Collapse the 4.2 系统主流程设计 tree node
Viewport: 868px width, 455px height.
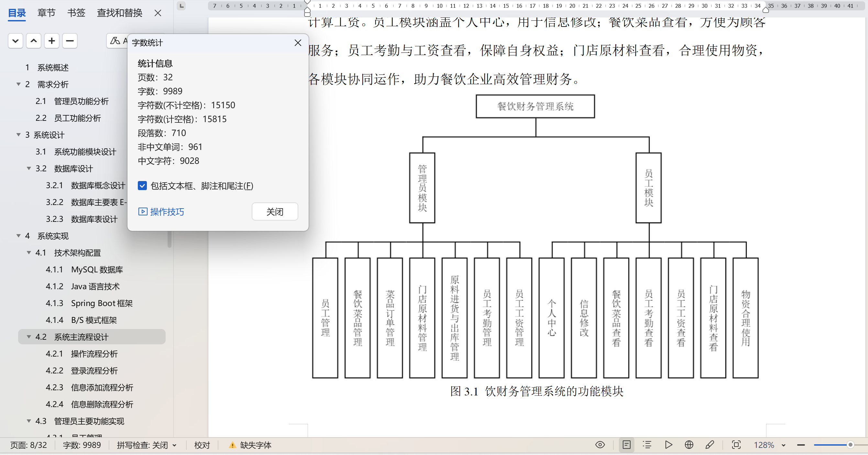(29, 336)
